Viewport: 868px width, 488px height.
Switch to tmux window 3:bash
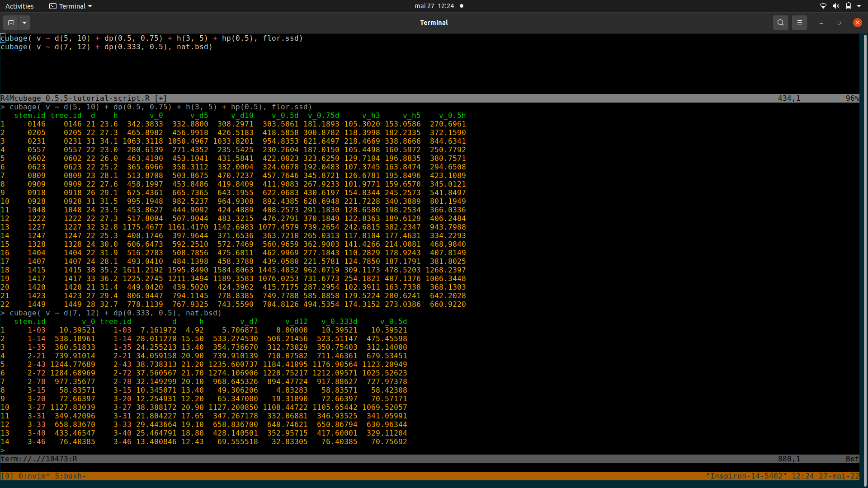pos(70,476)
